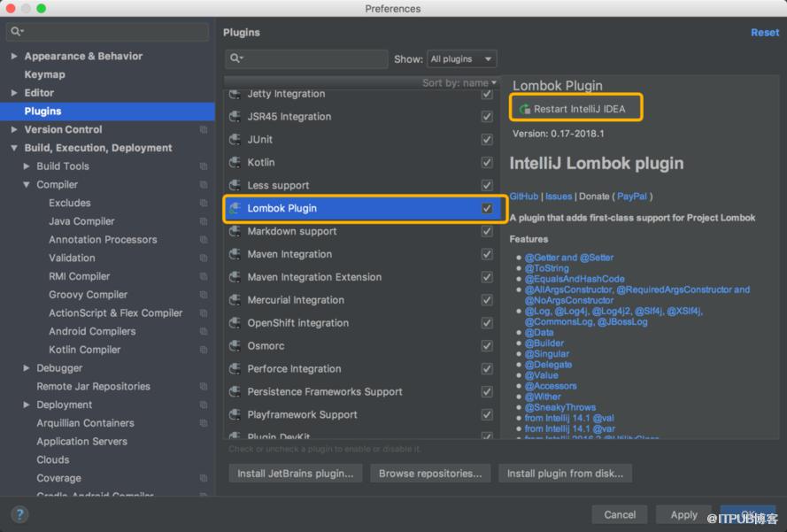Click Install plugin from disk button
Screen dimensions: 787x532
point(565,474)
